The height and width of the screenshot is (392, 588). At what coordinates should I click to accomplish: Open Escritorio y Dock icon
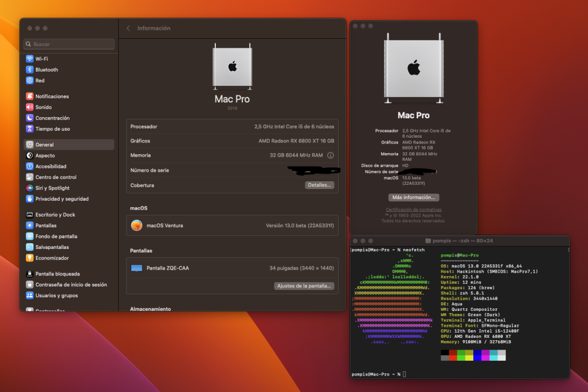[29, 215]
